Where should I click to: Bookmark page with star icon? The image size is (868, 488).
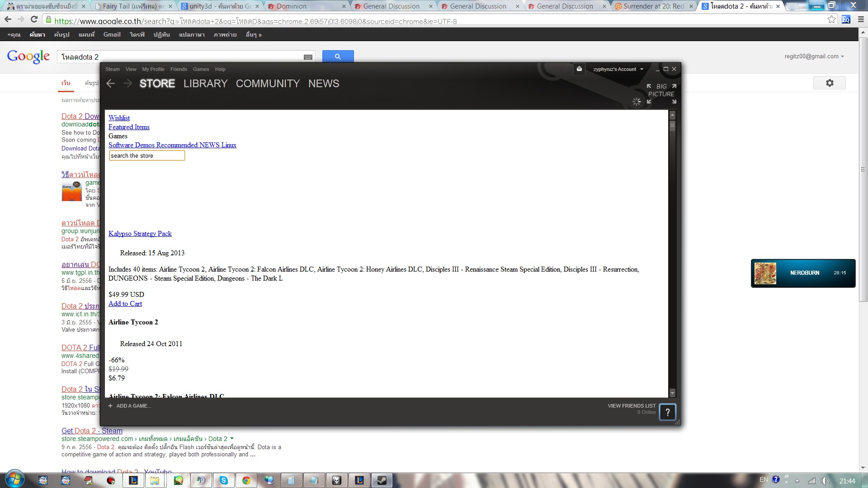831,19
